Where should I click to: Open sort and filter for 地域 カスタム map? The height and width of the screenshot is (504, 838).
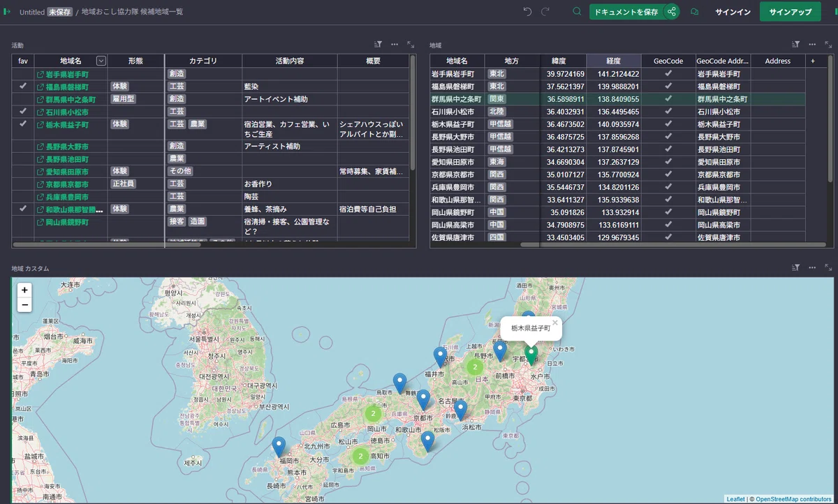(x=795, y=267)
